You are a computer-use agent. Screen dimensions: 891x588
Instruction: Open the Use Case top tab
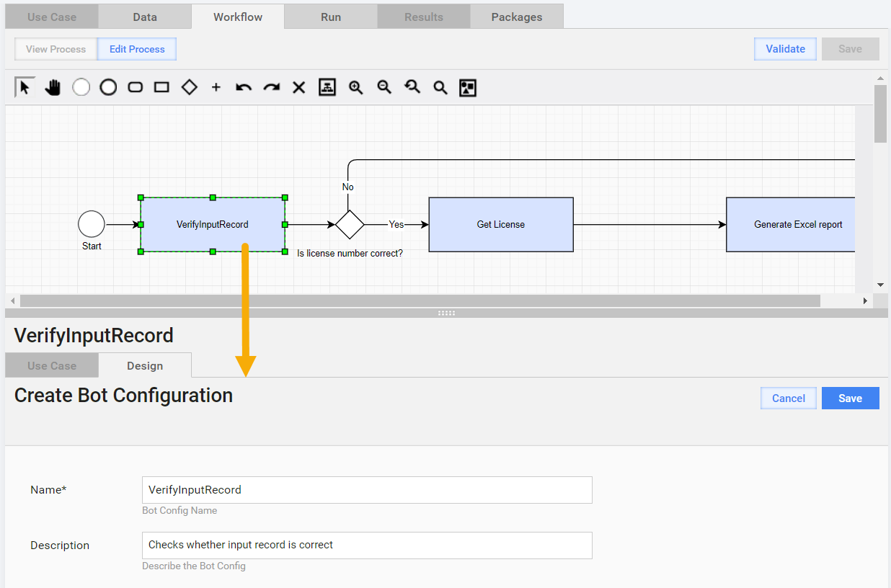pyautogui.click(x=52, y=17)
